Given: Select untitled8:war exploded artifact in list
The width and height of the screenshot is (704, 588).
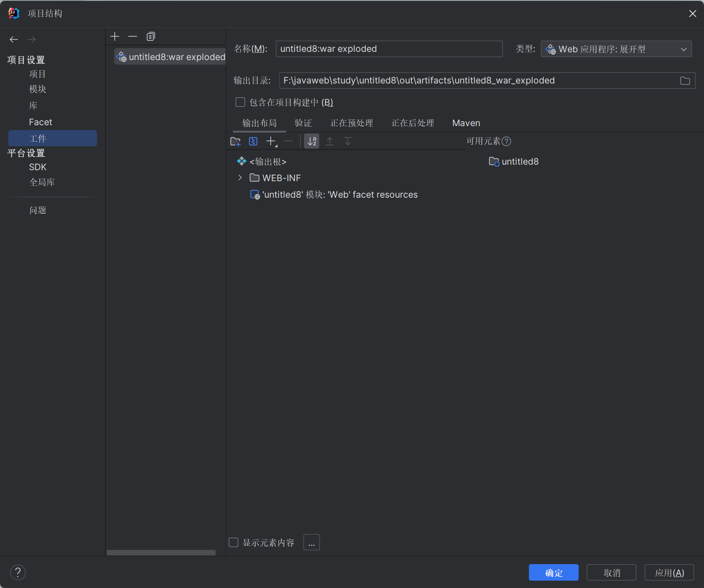Looking at the screenshot, I should coord(170,57).
